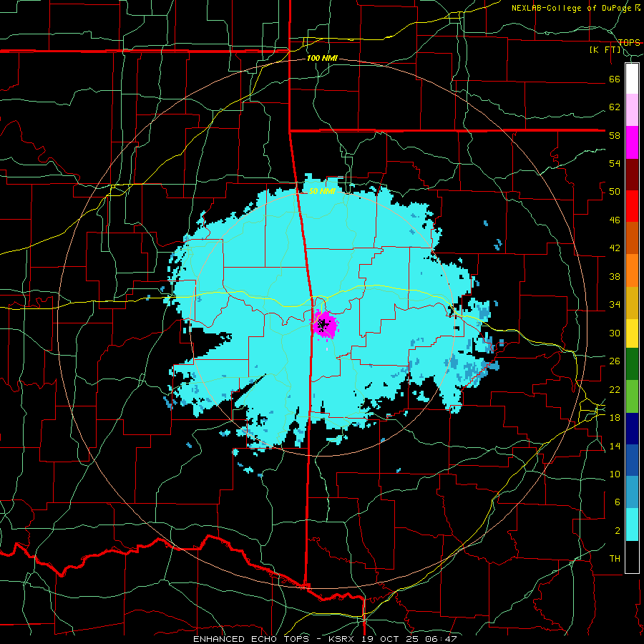Click the bright red 50 K FT legend swatch
This screenshot has height=644, width=644.
[632, 206]
